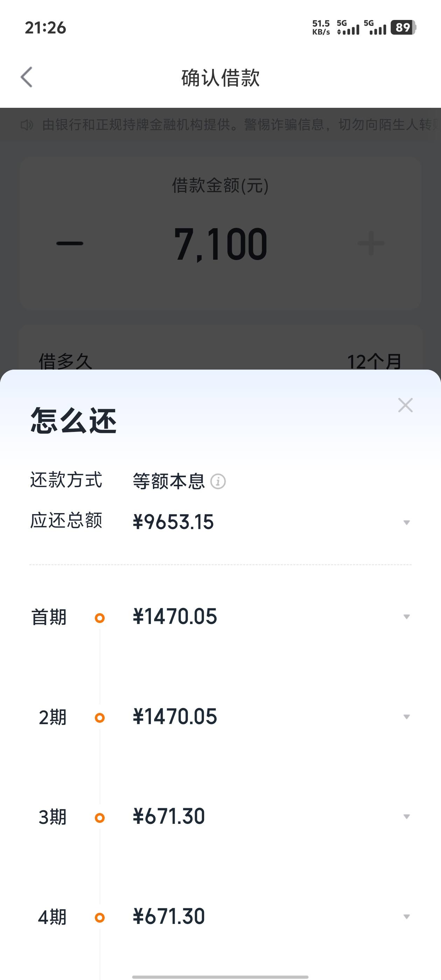Select the 2期 orange timeline dot

click(x=100, y=718)
